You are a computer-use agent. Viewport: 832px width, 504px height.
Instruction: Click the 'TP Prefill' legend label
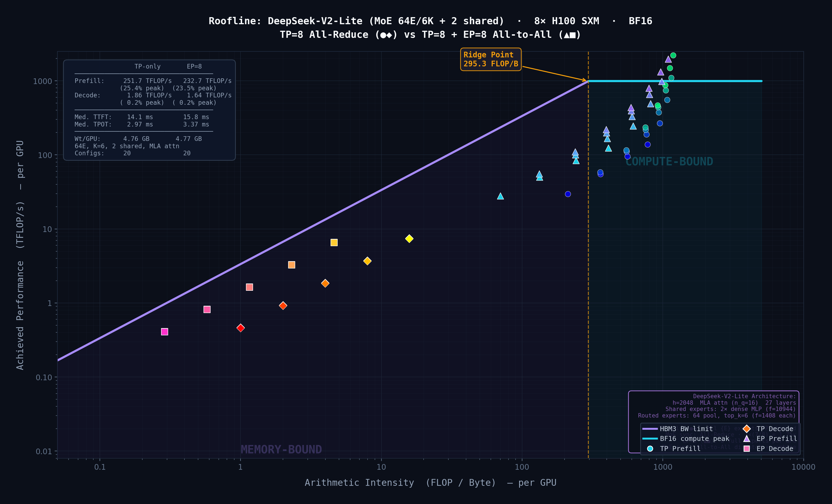[x=680, y=448]
